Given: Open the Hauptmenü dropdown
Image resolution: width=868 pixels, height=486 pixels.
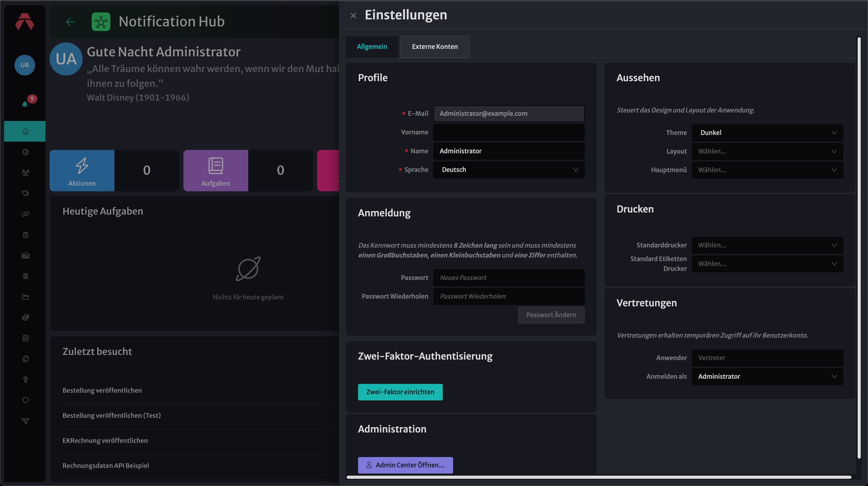Looking at the screenshot, I should point(767,170).
